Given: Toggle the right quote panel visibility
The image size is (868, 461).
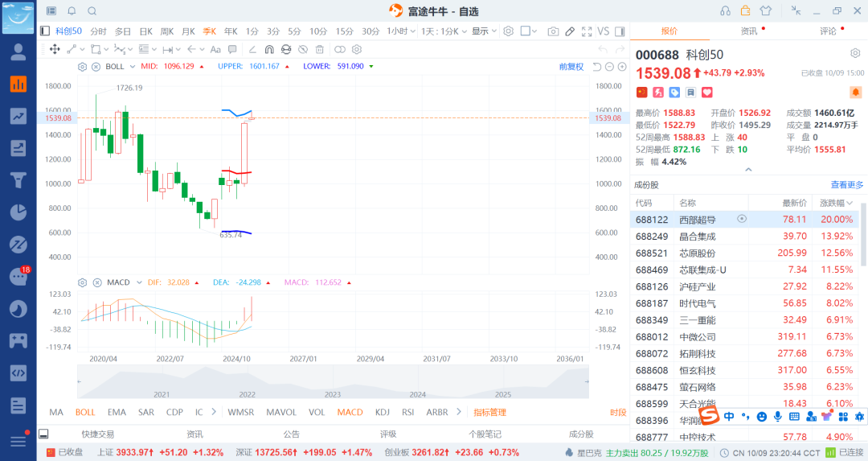Looking at the screenshot, I should coord(620,31).
